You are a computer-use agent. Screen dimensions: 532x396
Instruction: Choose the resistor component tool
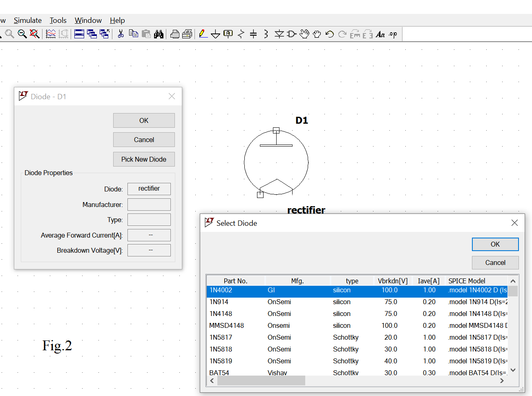(241, 34)
